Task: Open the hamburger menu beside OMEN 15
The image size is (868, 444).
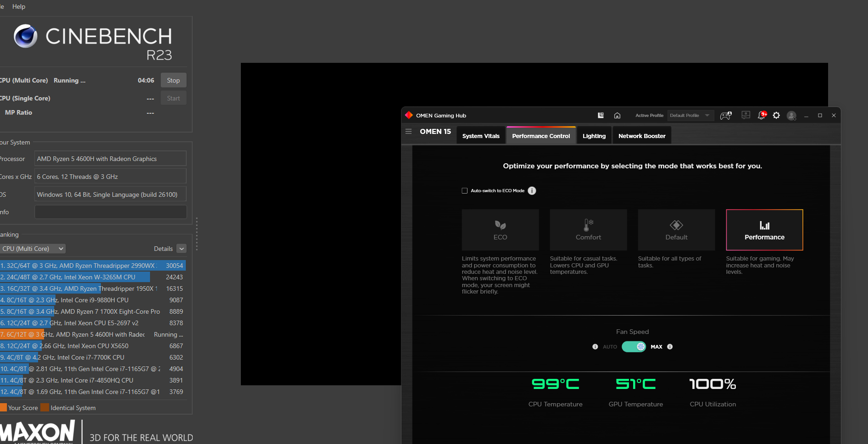Action: click(408, 131)
